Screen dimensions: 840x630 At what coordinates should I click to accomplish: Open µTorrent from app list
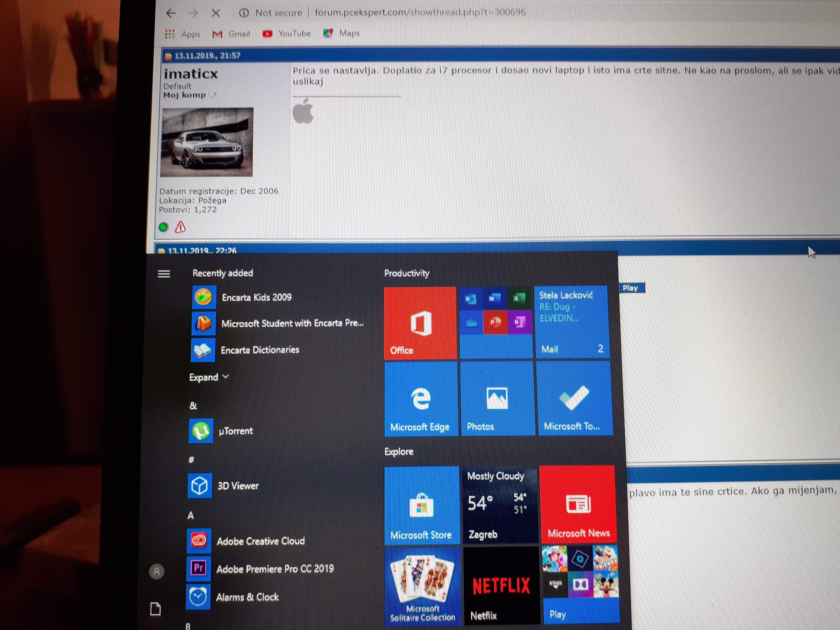(235, 431)
